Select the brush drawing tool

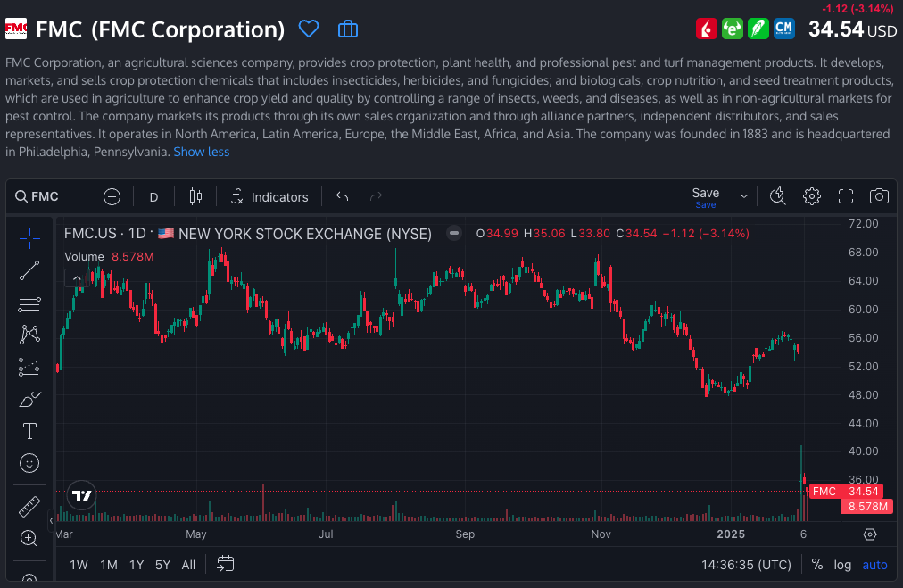click(x=29, y=399)
